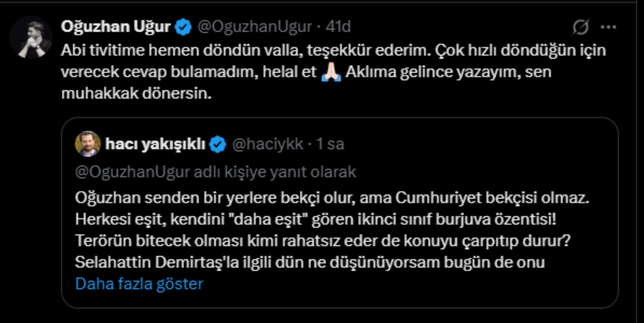
Task: Click the praying hands emoji
Action: [331, 72]
